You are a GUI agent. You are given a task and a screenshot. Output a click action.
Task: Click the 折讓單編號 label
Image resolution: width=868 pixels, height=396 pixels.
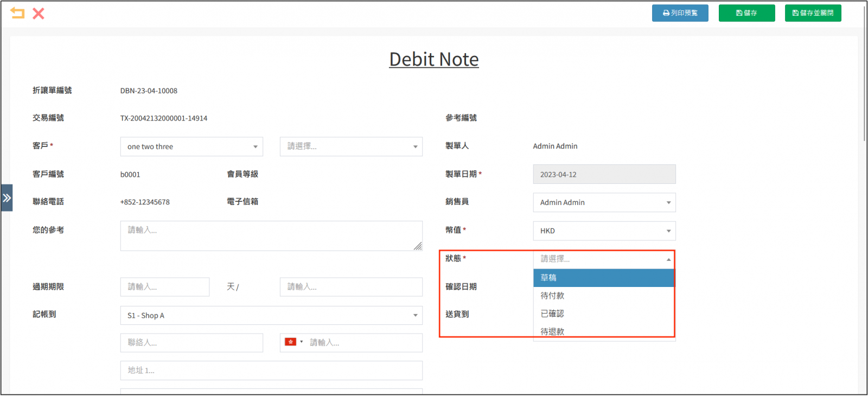[x=52, y=91]
